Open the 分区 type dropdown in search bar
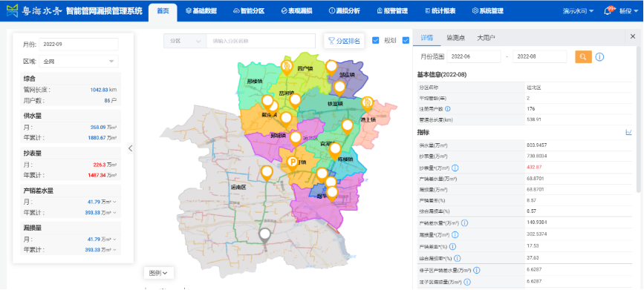644x290 pixels. (x=185, y=41)
